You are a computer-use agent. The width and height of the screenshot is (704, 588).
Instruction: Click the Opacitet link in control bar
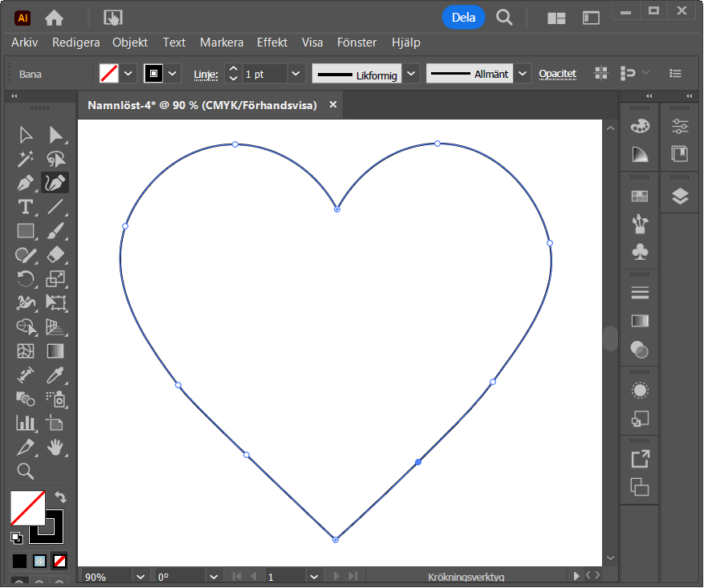pos(557,74)
